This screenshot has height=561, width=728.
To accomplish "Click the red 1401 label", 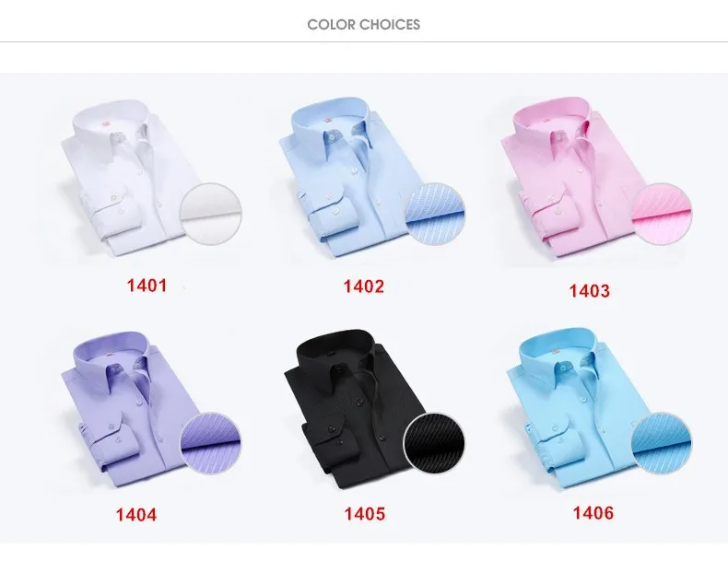I will click(x=147, y=286).
